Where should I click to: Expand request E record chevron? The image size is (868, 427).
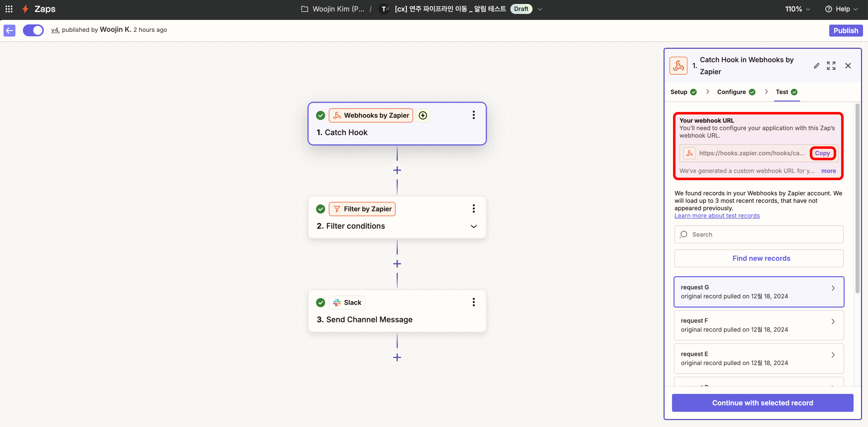pos(833,355)
